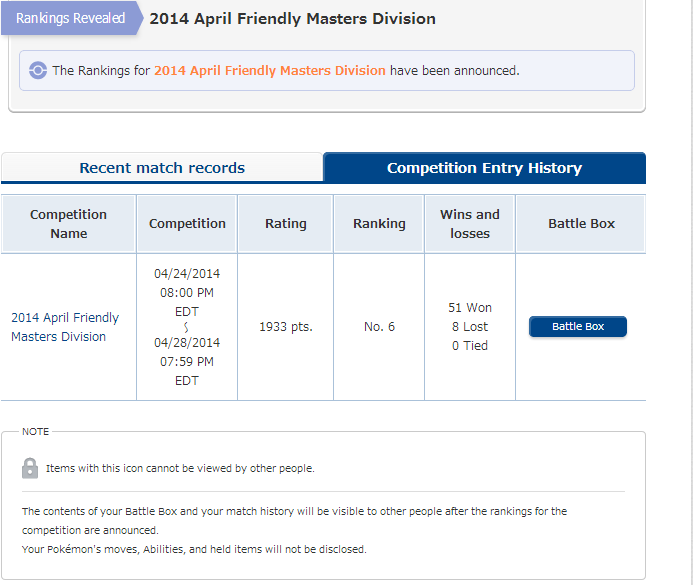Screen dimensions: 694x586
Task: Click the 04/24/2014 start date
Action: point(187,274)
